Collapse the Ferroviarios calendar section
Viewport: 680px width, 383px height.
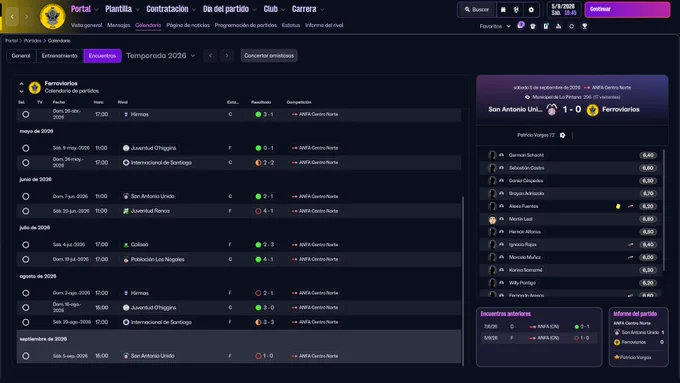[x=21, y=83]
